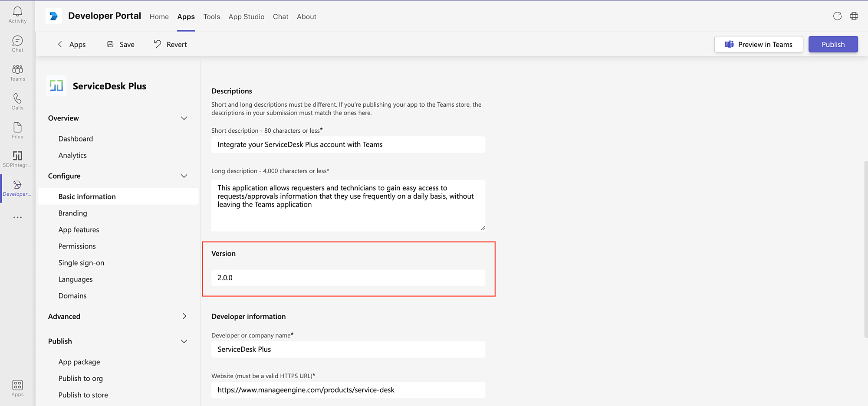This screenshot has width=868, height=406.
Task: Collapse the Configure section chevron
Action: tap(184, 176)
